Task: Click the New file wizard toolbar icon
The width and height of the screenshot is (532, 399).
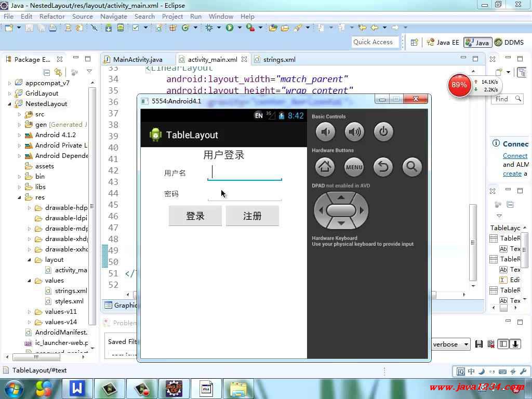Action: pos(9,28)
